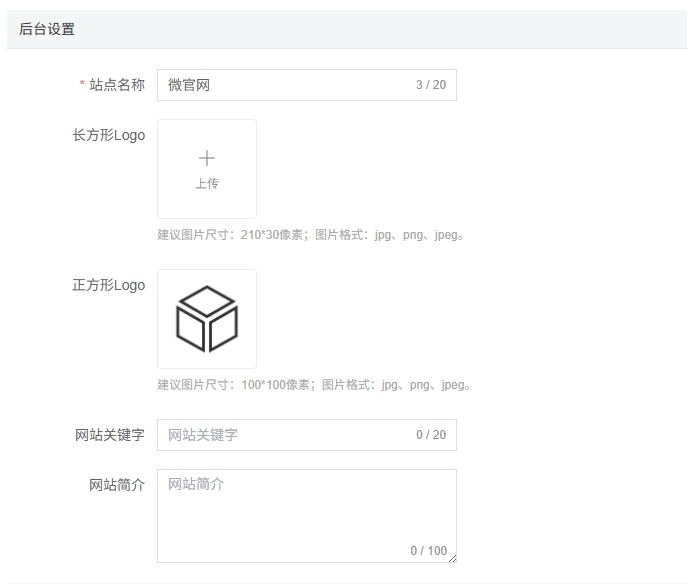Grab the resize handle of 网站简介 textarea
The width and height of the screenshot is (696, 584).
click(x=452, y=558)
